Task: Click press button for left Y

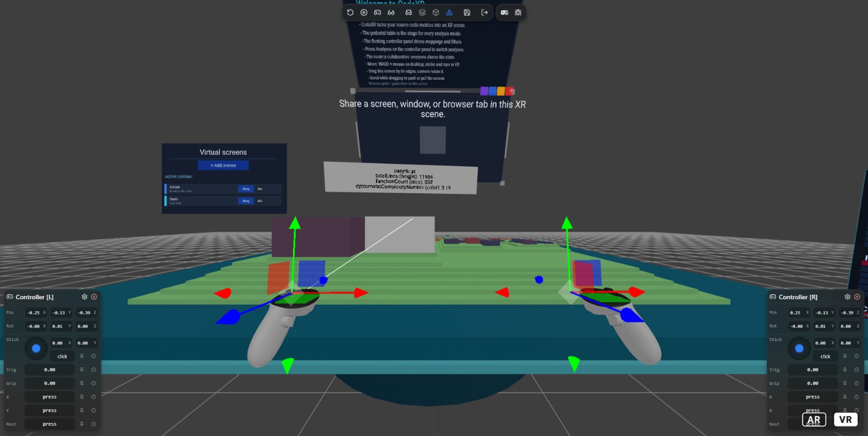Action: coord(49,410)
